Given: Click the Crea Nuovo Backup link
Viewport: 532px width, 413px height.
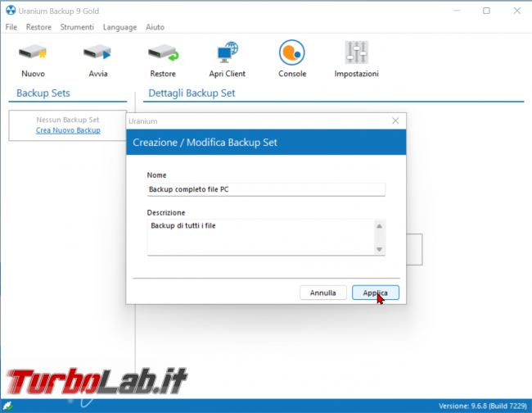Looking at the screenshot, I should pos(68,130).
